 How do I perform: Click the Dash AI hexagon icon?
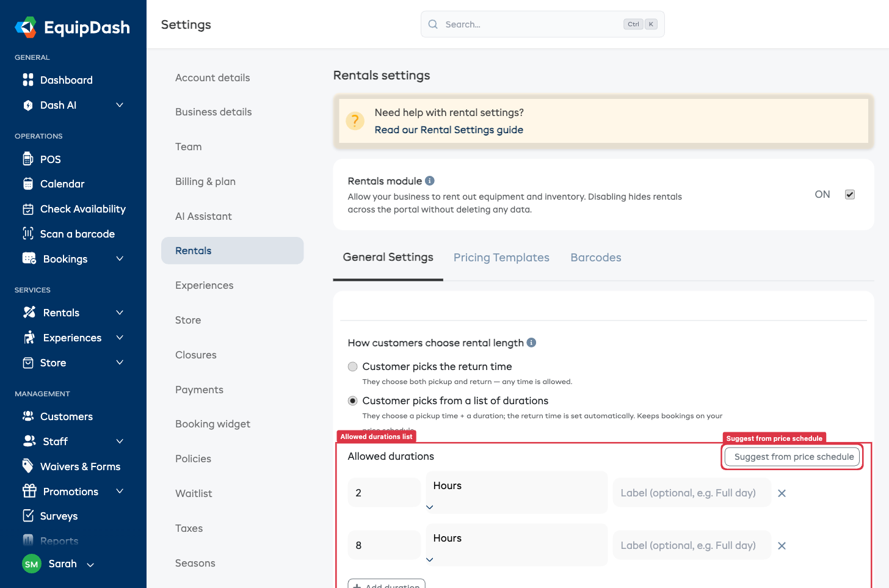(x=28, y=105)
